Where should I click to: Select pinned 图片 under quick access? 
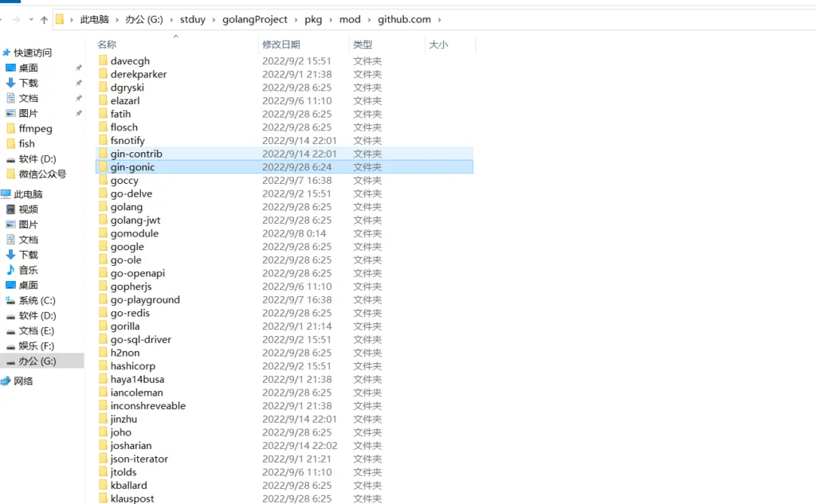click(28, 113)
